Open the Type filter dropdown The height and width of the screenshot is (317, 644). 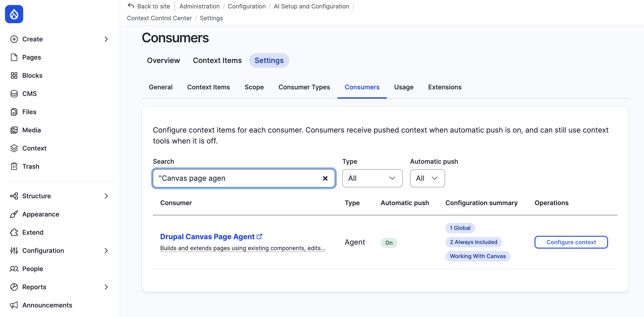coord(372,178)
